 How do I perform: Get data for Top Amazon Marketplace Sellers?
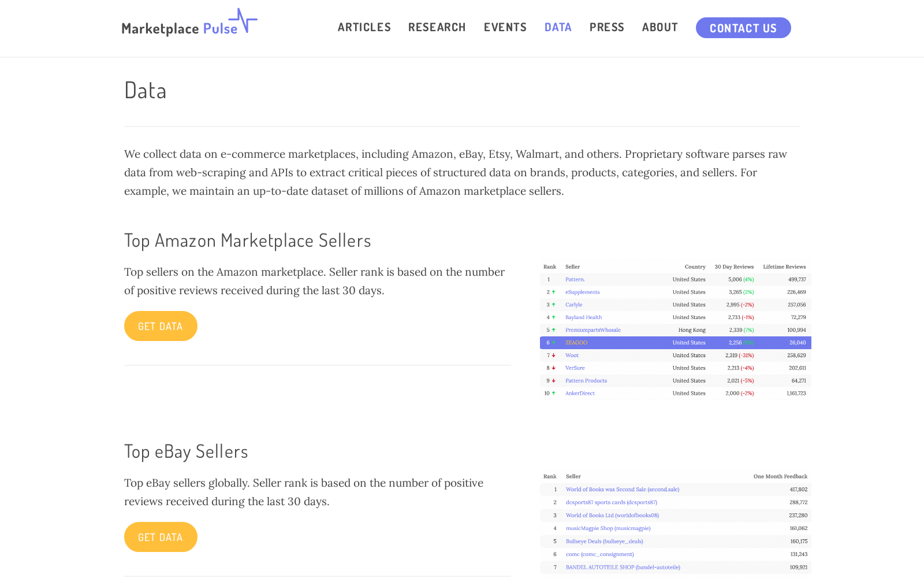click(161, 326)
